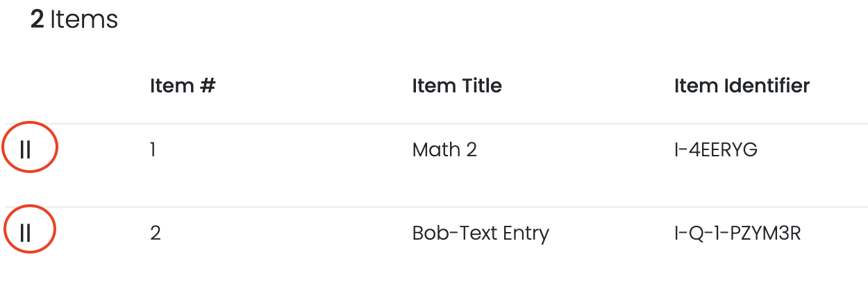
Task: Select identifier I-Q-1-PZYM3R
Action: click(737, 233)
